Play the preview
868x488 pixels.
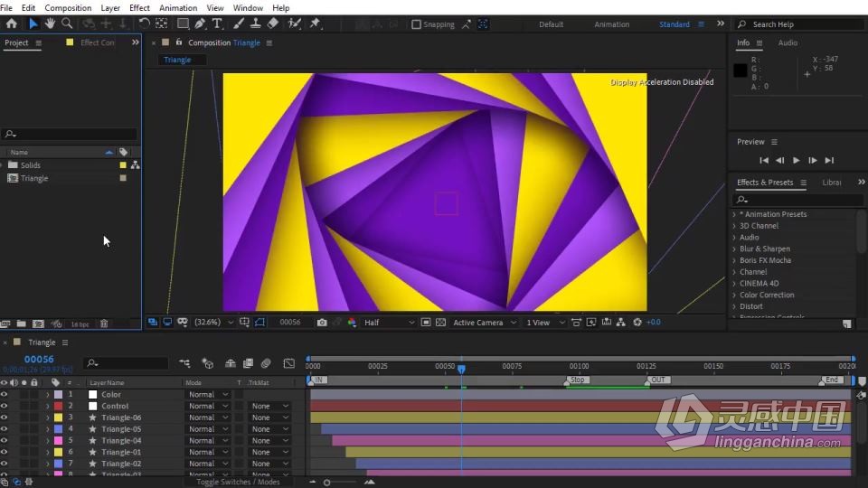pos(796,161)
